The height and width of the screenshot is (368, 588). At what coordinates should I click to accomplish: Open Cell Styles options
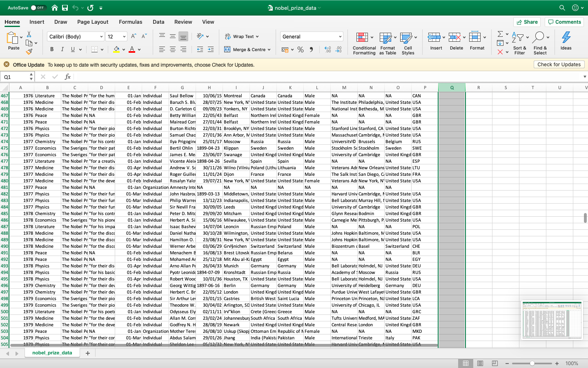pyautogui.click(x=408, y=42)
